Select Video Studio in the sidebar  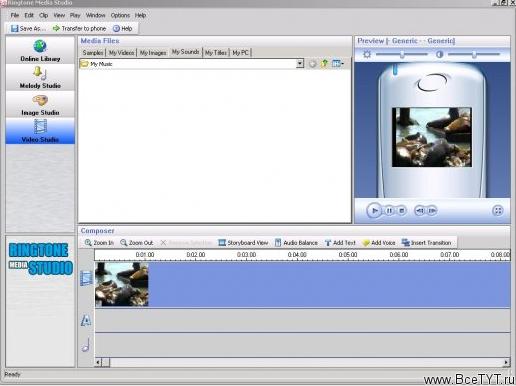coord(40,131)
